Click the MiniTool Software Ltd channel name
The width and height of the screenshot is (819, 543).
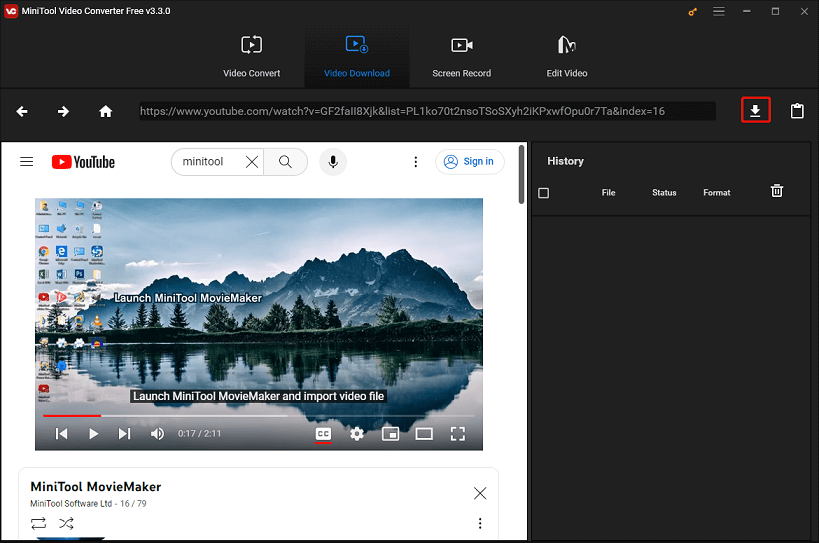point(71,503)
